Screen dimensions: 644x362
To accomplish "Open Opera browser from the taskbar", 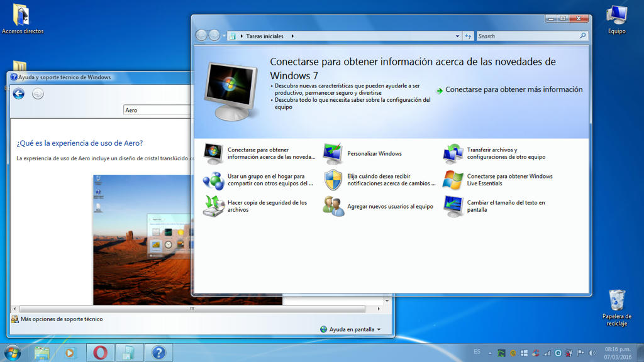I will click(100, 353).
